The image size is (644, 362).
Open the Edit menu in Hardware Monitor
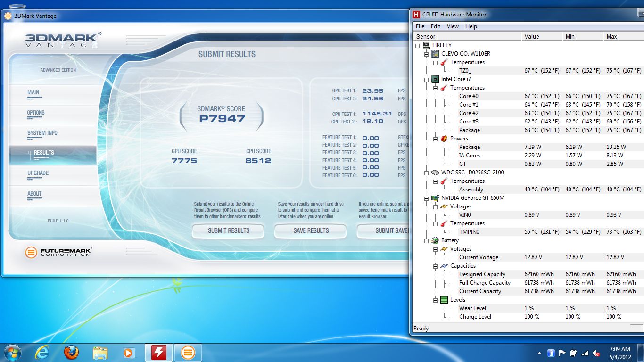[436, 26]
